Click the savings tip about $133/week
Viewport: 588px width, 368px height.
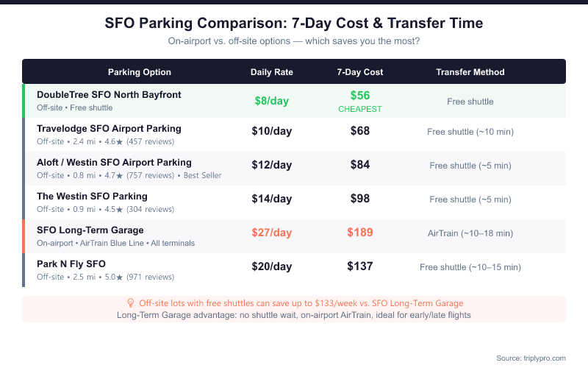[x=300, y=303]
